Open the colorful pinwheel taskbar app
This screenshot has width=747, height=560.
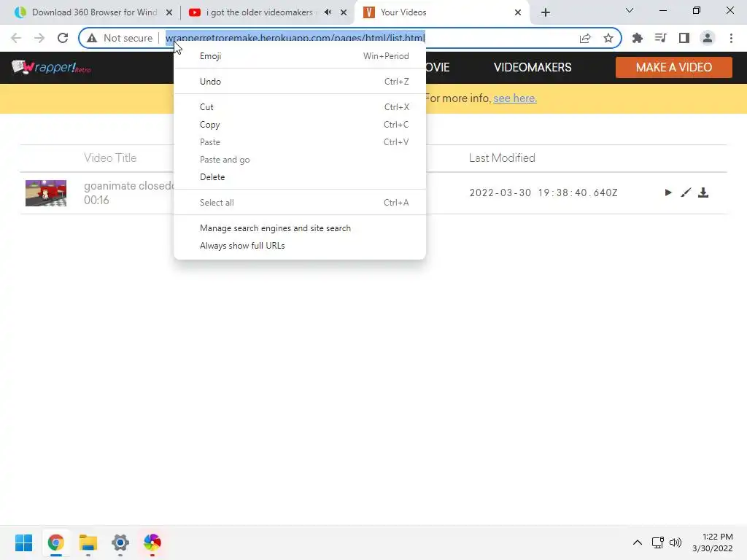(152, 542)
